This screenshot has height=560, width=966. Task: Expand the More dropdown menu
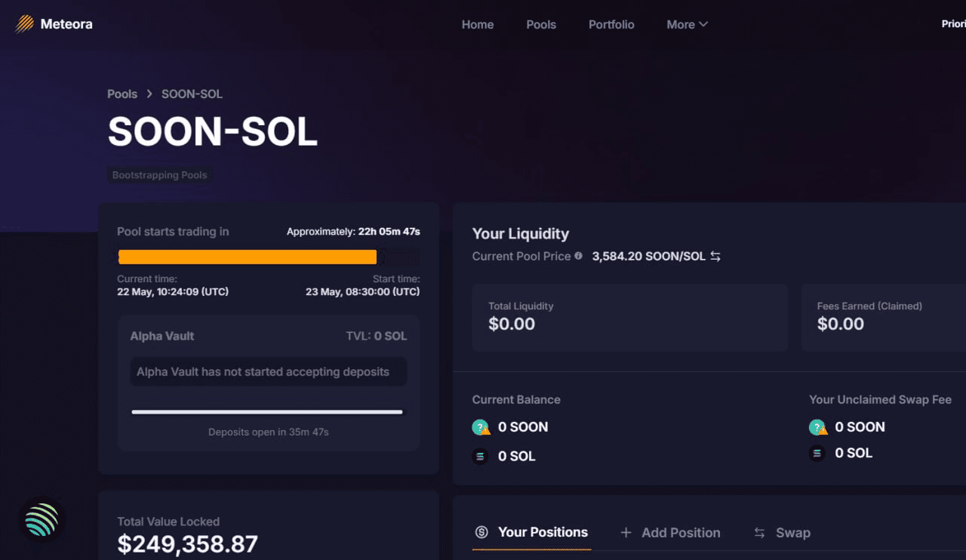click(687, 24)
